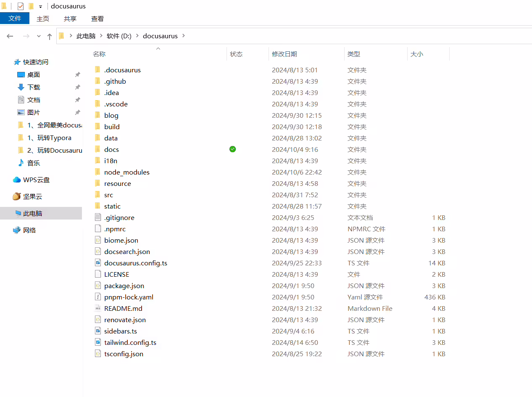Click the Back navigation arrow

(x=10, y=36)
